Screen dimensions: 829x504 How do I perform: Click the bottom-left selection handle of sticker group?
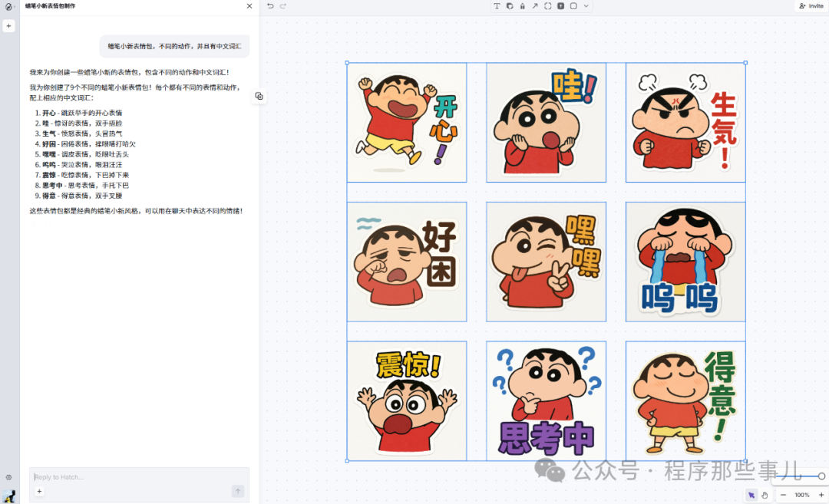coord(348,461)
